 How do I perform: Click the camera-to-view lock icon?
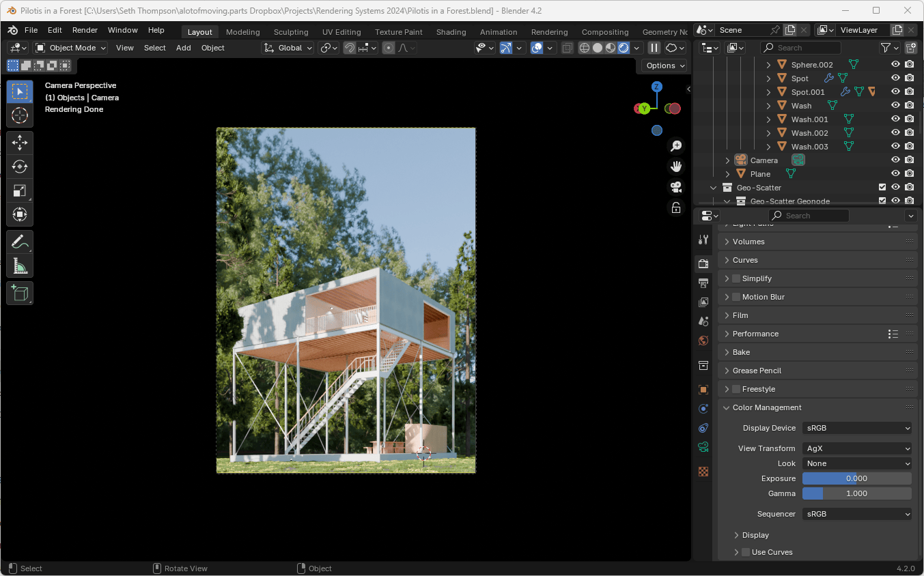pos(676,207)
